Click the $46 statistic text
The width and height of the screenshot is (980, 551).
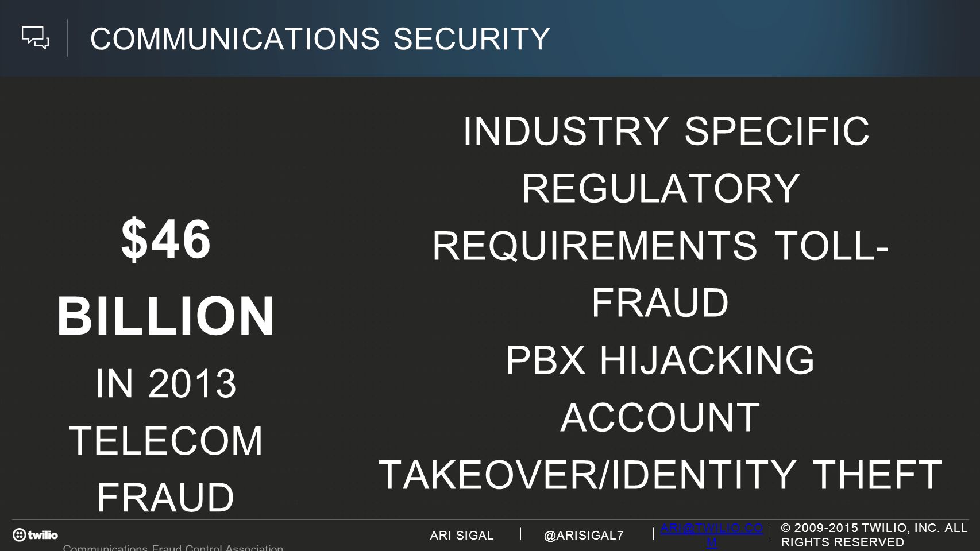[166, 239]
